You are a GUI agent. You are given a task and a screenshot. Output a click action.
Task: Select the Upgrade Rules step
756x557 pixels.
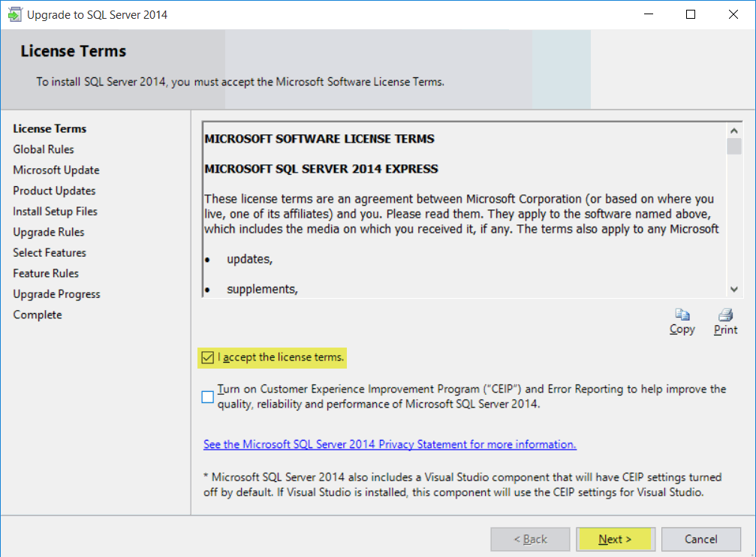click(x=49, y=233)
